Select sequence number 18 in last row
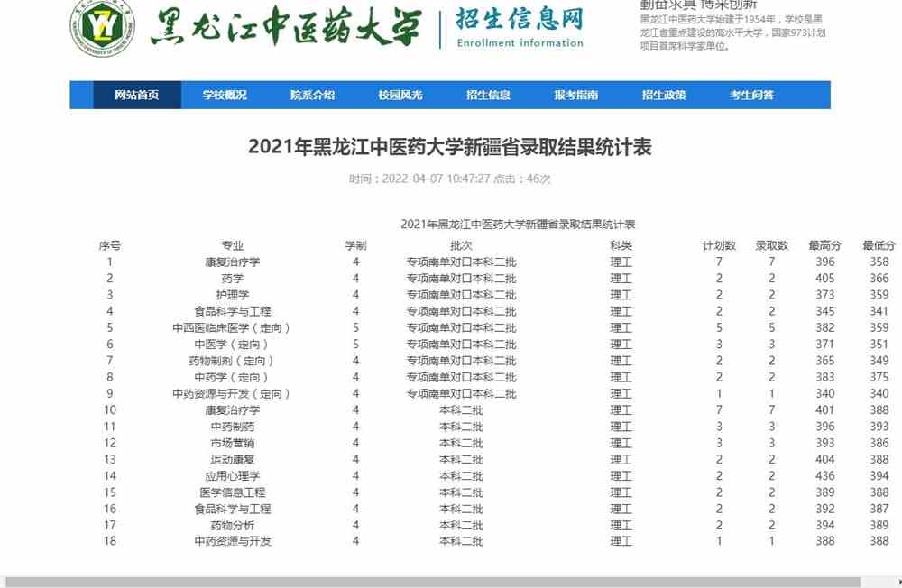This screenshot has height=588, width=902. tap(110, 541)
